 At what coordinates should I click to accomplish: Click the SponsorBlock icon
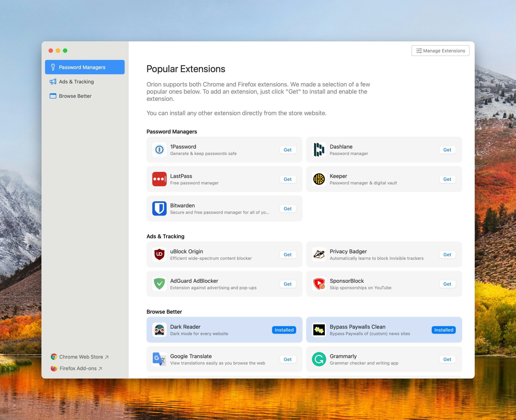(x=319, y=284)
